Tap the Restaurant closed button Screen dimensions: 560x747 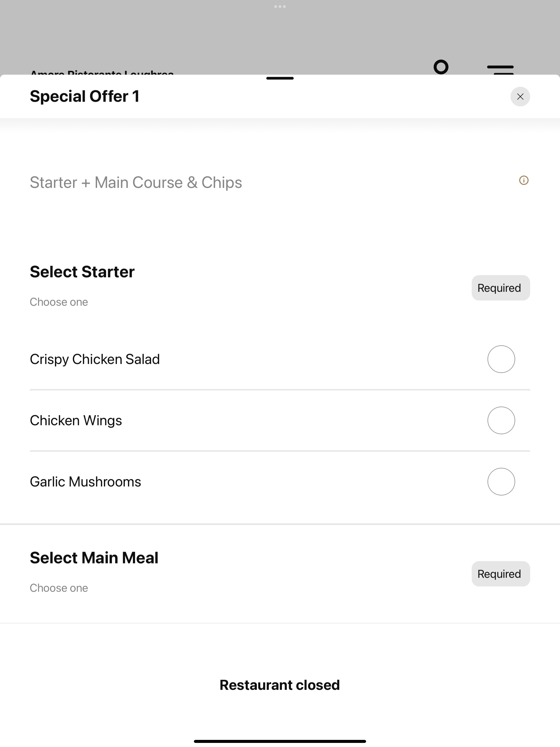[280, 685]
